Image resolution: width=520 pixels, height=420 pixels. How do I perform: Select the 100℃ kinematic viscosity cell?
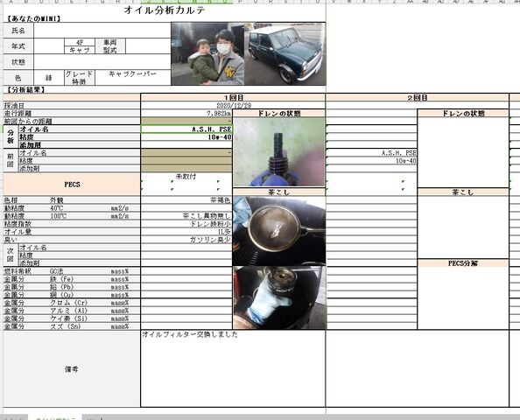(59, 216)
